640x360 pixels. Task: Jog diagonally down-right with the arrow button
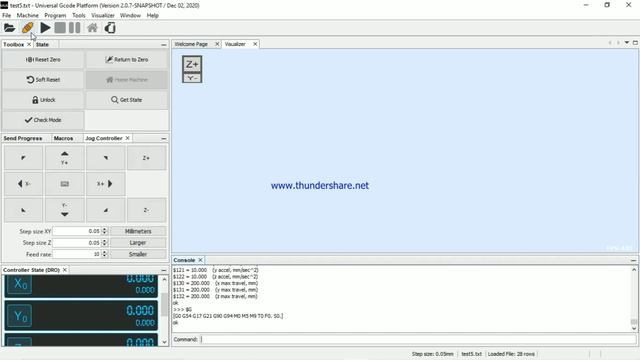106,210
